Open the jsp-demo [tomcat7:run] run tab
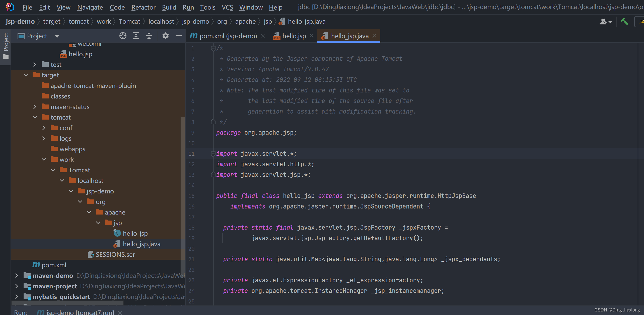Viewport: 644px width, 315px height. (x=76, y=312)
